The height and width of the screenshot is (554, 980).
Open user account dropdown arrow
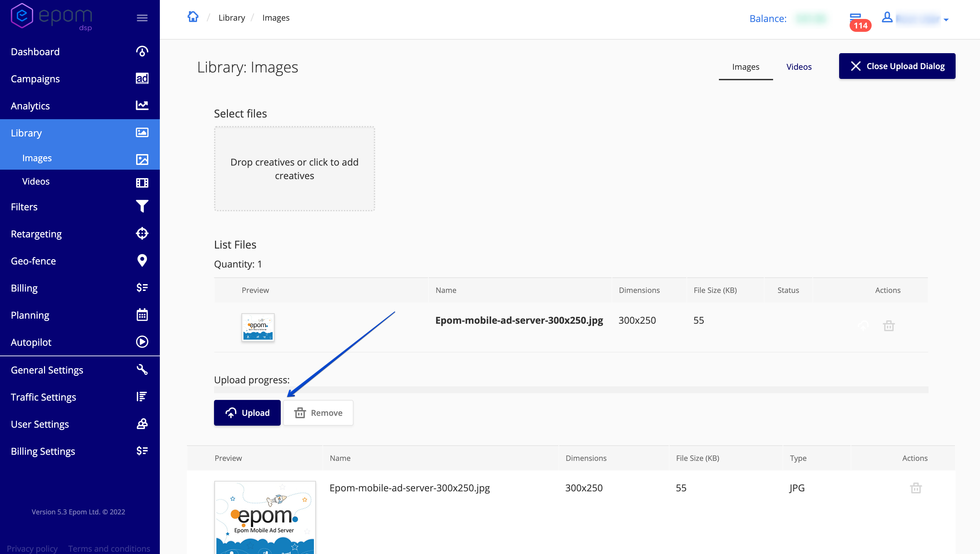pyautogui.click(x=946, y=20)
